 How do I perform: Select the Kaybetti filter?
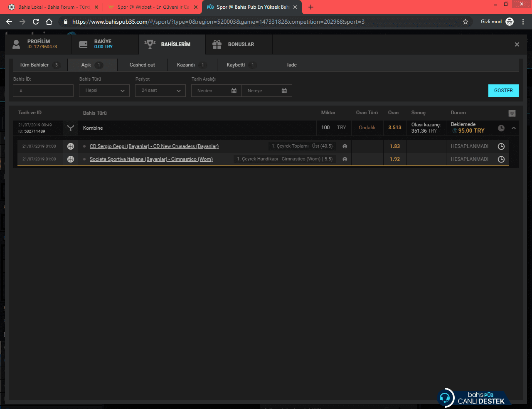(242, 65)
